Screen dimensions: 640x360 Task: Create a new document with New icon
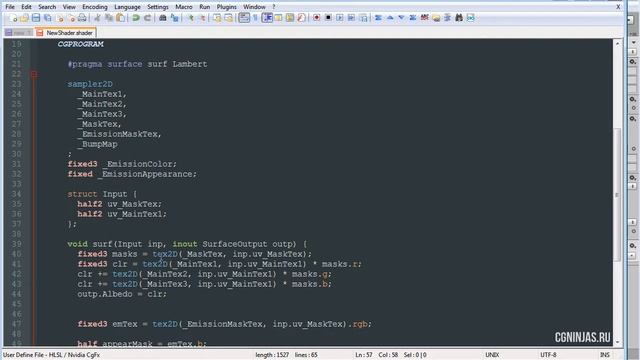pyautogui.click(x=13, y=18)
